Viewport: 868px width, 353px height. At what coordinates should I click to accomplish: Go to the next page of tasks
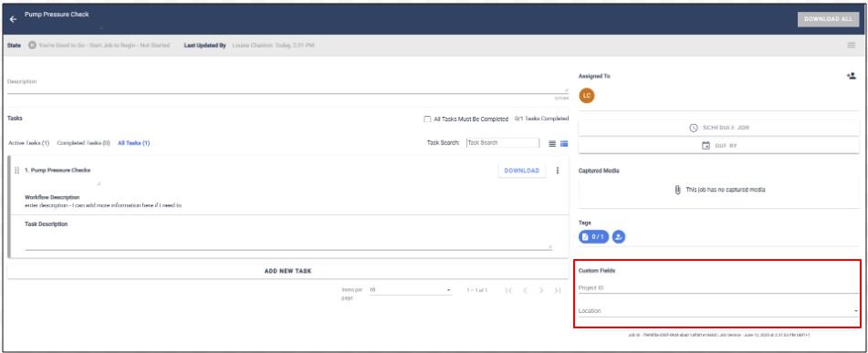[541, 290]
